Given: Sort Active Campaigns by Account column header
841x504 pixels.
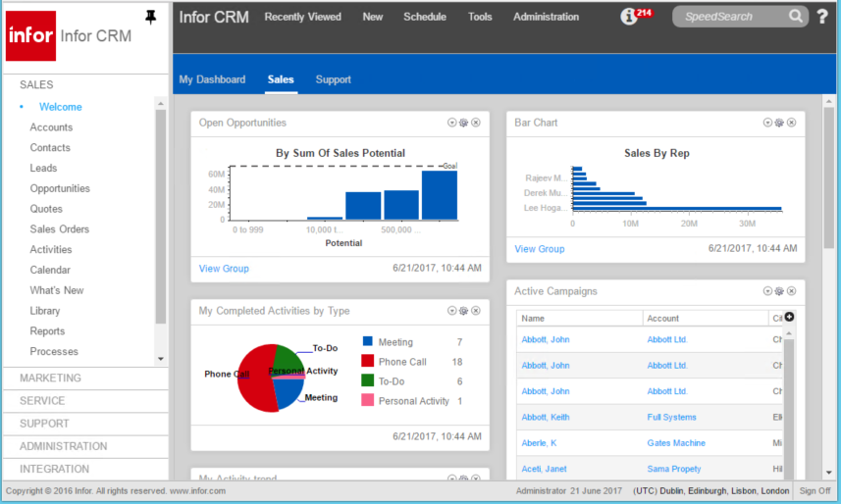Looking at the screenshot, I should [663, 318].
